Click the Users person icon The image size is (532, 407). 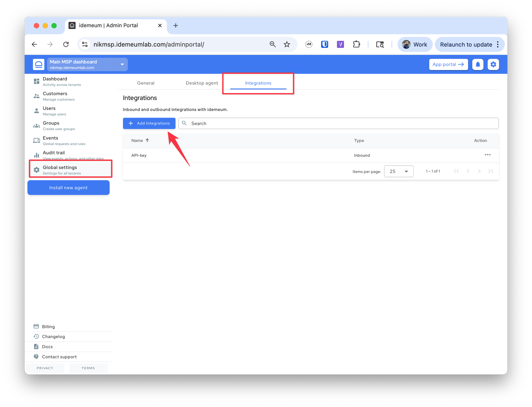point(36,111)
